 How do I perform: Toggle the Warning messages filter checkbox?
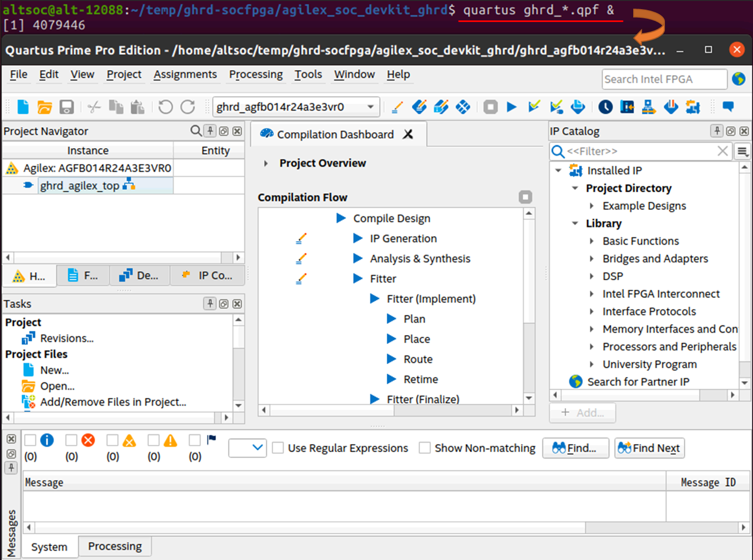[x=154, y=440]
